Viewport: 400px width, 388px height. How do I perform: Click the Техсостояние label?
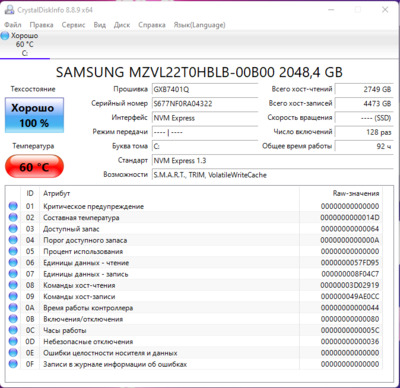(33, 89)
